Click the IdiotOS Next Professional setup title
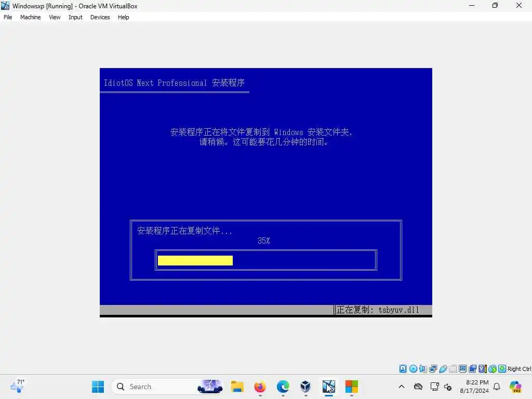Image resolution: width=532 pixels, height=399 pixels. 174,83
